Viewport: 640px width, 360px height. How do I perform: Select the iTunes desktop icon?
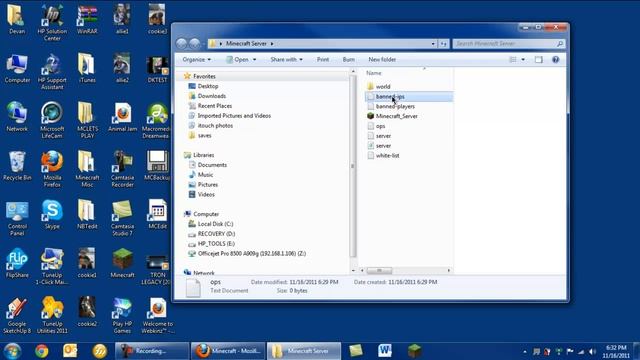pyautogui.click(x=87, y=68)
